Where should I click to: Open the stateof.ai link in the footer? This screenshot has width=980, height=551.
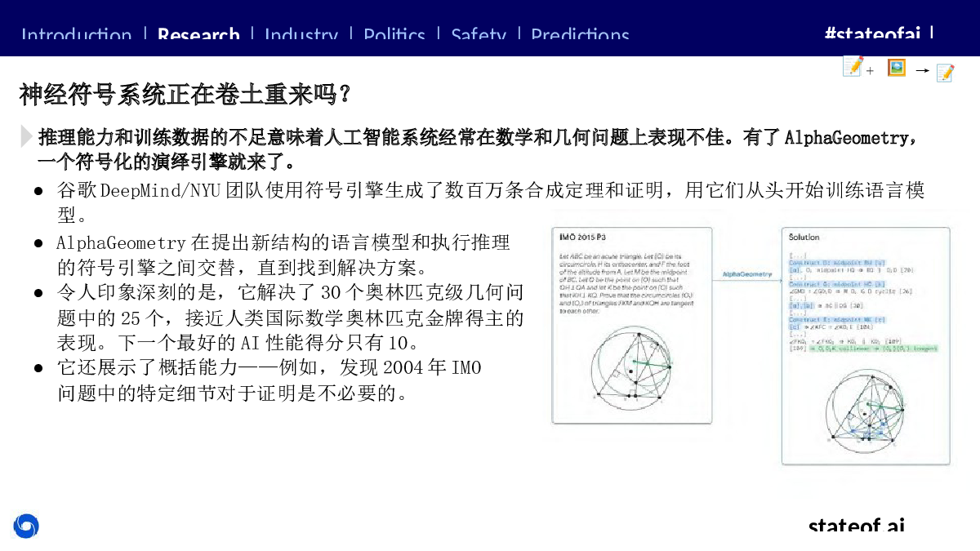tap(857, 525)
